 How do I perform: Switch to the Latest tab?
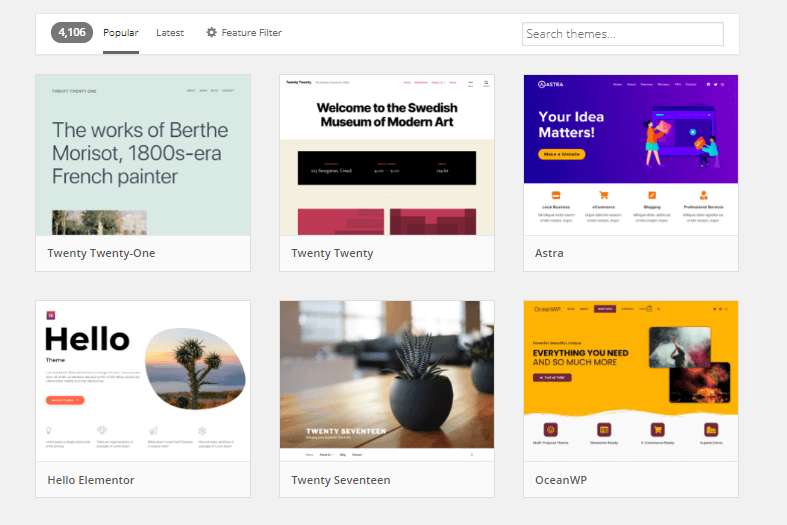pos(170,33)
